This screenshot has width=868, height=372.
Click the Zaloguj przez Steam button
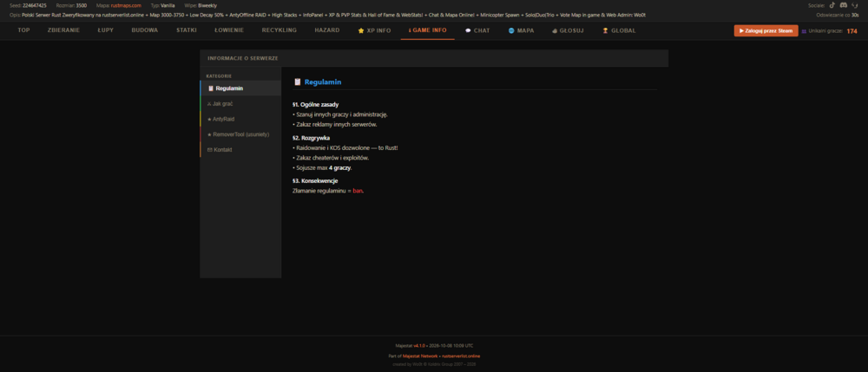pos(766,31)
